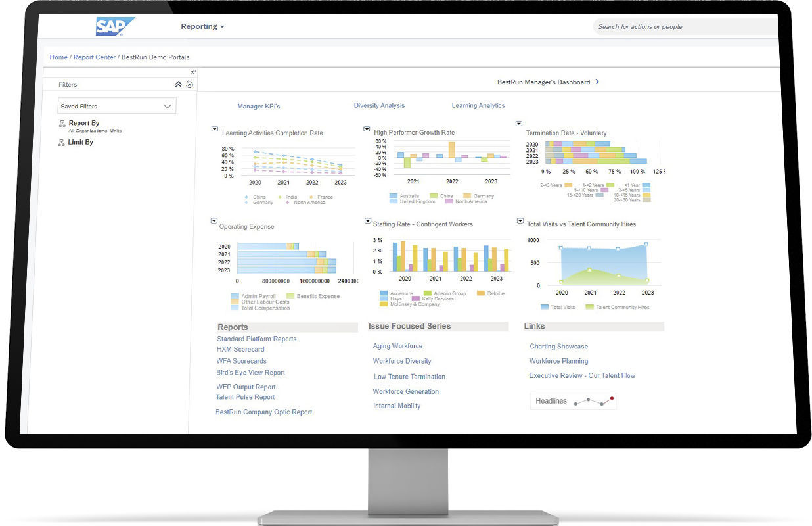Open the High Performer Growth Rate chart menu
Image resolution: width=812 pixels, height=526 pixels.
[x=367, y=129]
